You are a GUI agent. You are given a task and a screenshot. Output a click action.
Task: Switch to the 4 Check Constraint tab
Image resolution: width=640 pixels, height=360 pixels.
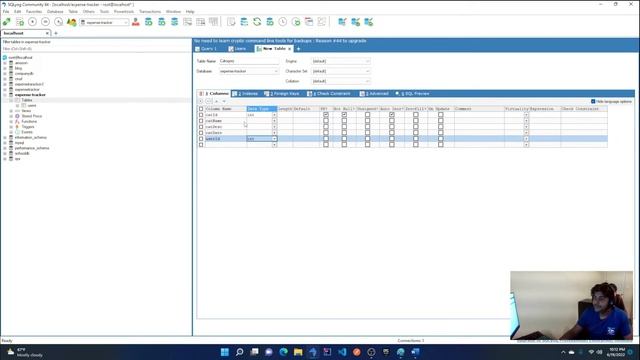pos(329,93)
